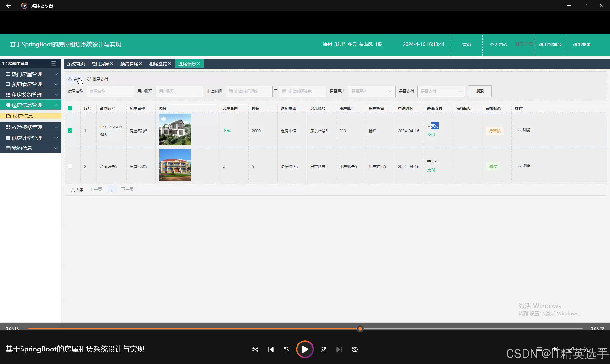Switch to the 系统首页 tab

click(76, 64)
